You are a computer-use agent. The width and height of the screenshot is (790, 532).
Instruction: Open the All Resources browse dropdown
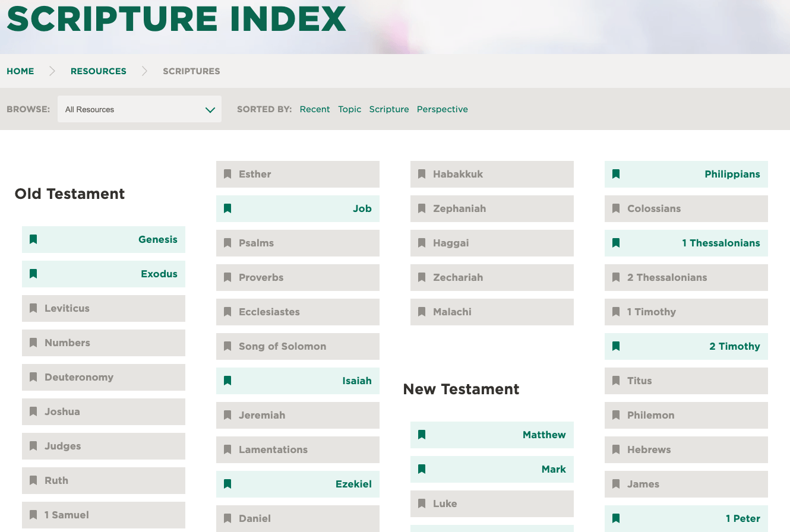pyautogui.click(x=139, y=109)
